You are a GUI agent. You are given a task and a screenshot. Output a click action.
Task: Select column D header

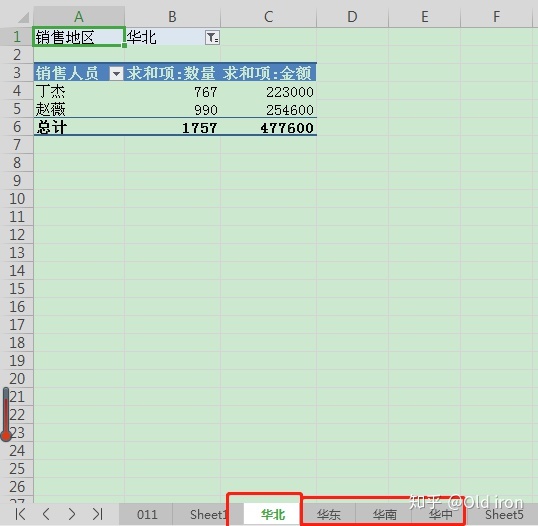tap(352, 16)
